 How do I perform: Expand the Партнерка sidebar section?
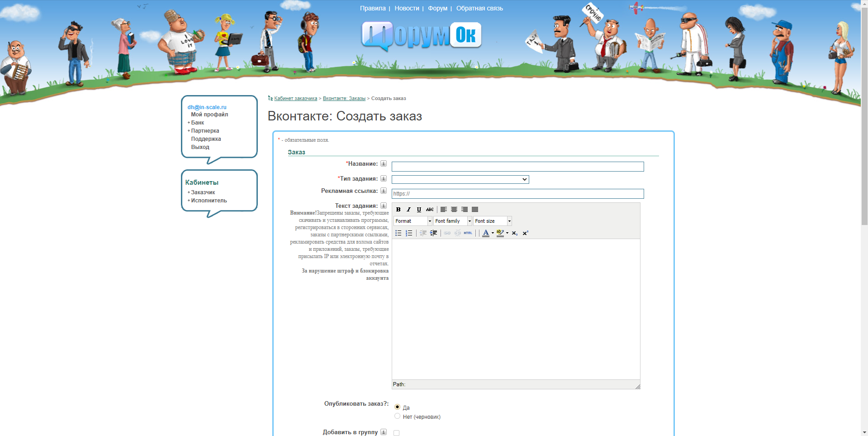tap(205, 131)
